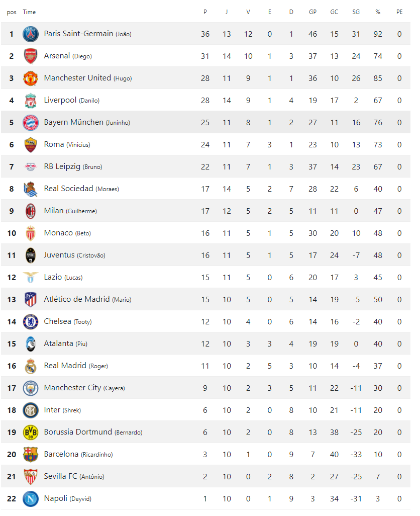Click the Manchester United club crest
Screen dimensions: 420x516
[x=31, y=78]
